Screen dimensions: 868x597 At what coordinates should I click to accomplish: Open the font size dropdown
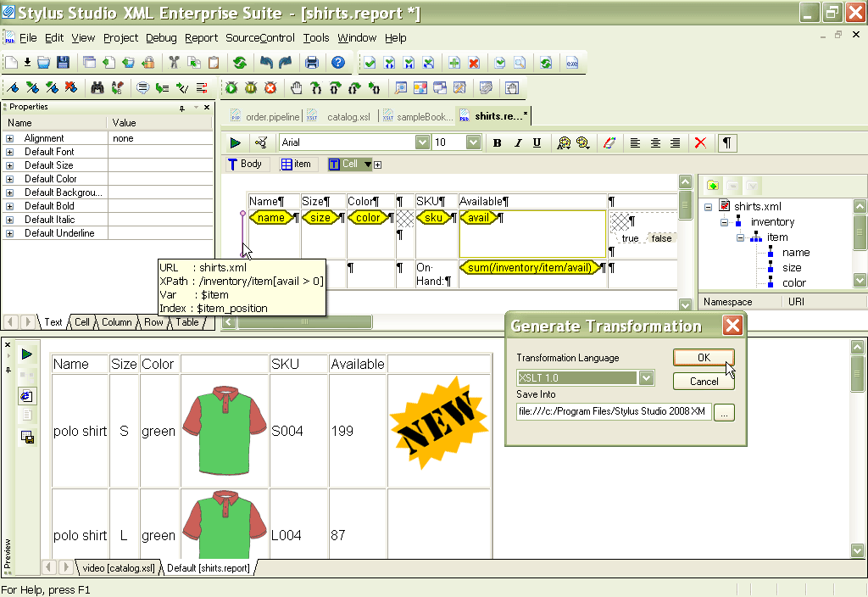[x=473, y=142]
